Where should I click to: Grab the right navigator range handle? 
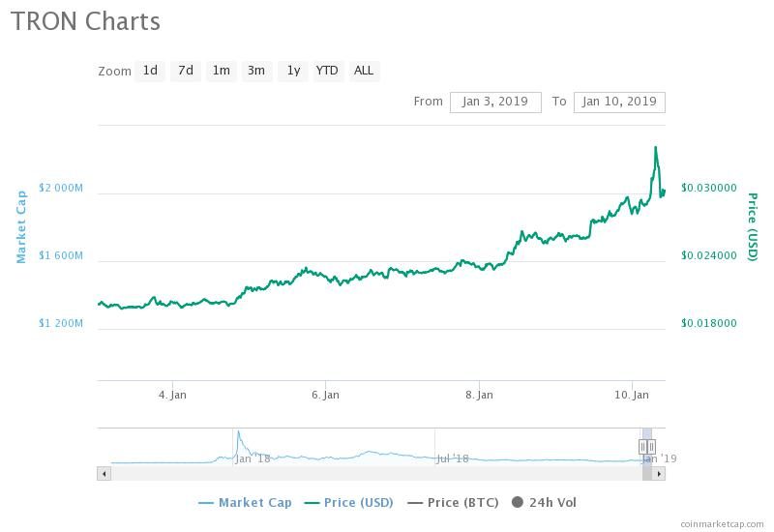[x=651, y=447]
